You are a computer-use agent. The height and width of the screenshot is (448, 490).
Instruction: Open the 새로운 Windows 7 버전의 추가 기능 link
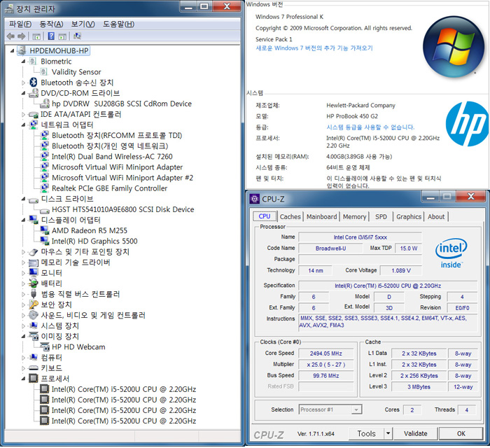coord(314,48)
